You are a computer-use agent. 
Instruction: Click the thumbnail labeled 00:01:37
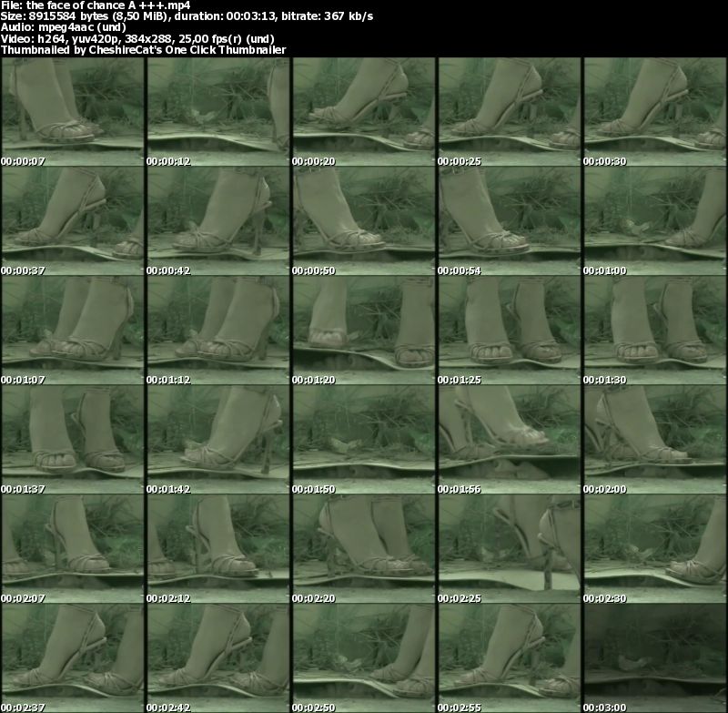pos(73,440)
